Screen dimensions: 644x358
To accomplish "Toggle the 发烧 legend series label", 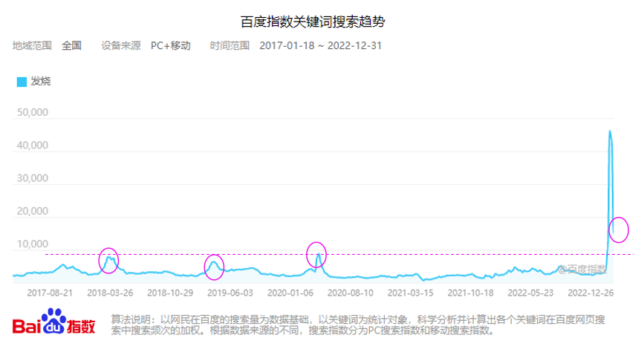I will click(x=41, y=81).
